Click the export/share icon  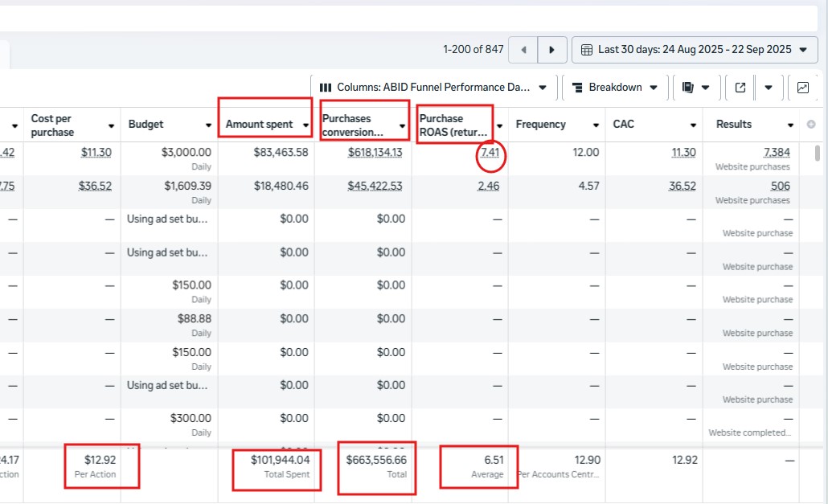(x=740, y=88)
